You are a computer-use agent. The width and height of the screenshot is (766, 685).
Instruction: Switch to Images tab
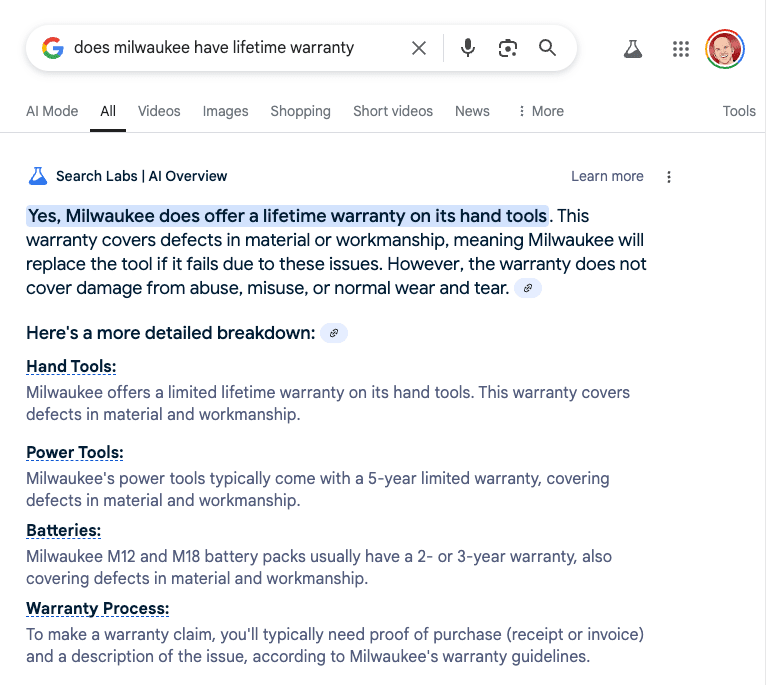click(x=225, y=111)
